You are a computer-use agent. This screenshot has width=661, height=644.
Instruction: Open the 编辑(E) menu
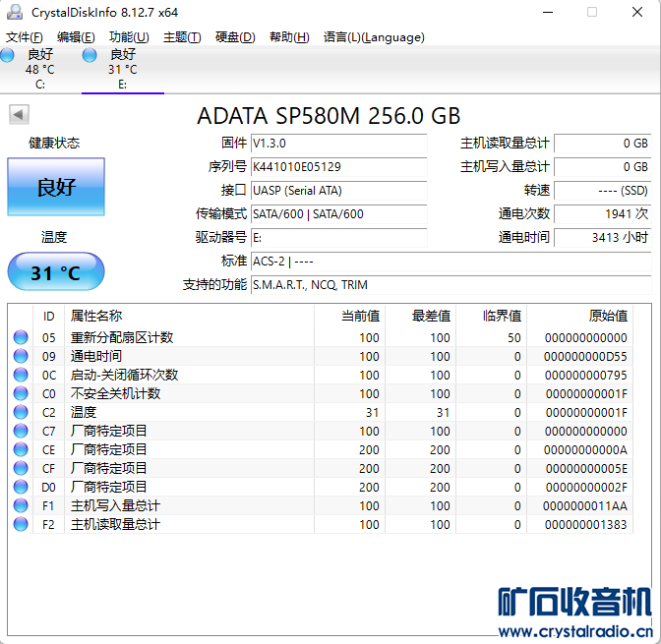pyautogui.click(x=76, y=37)
